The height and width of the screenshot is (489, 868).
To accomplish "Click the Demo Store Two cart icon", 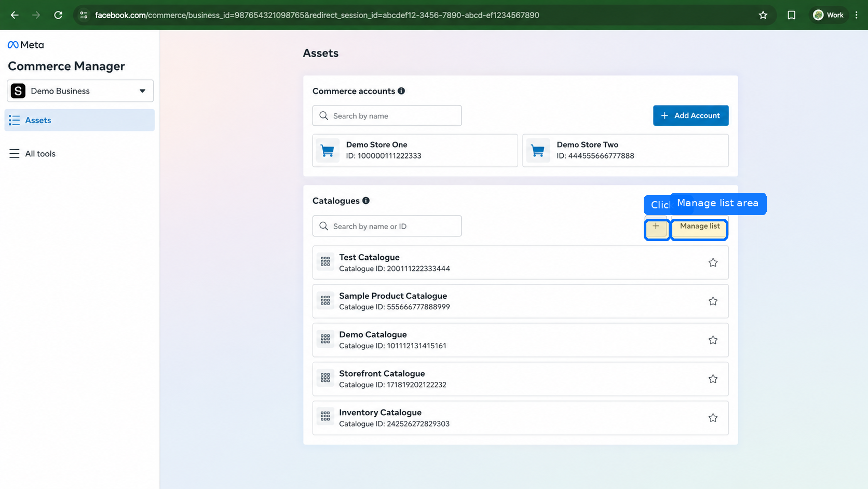I will (x=538, y=151).
